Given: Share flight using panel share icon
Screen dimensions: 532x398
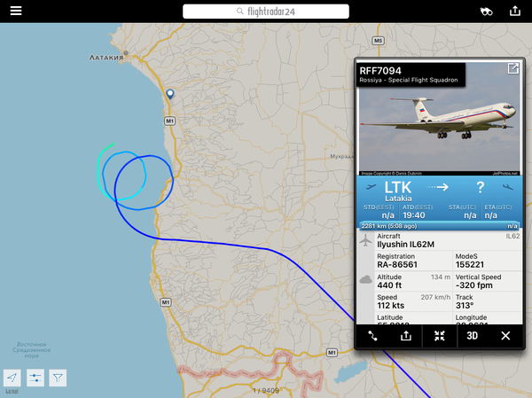Looking at the screenshot, I should pos(406,336).
